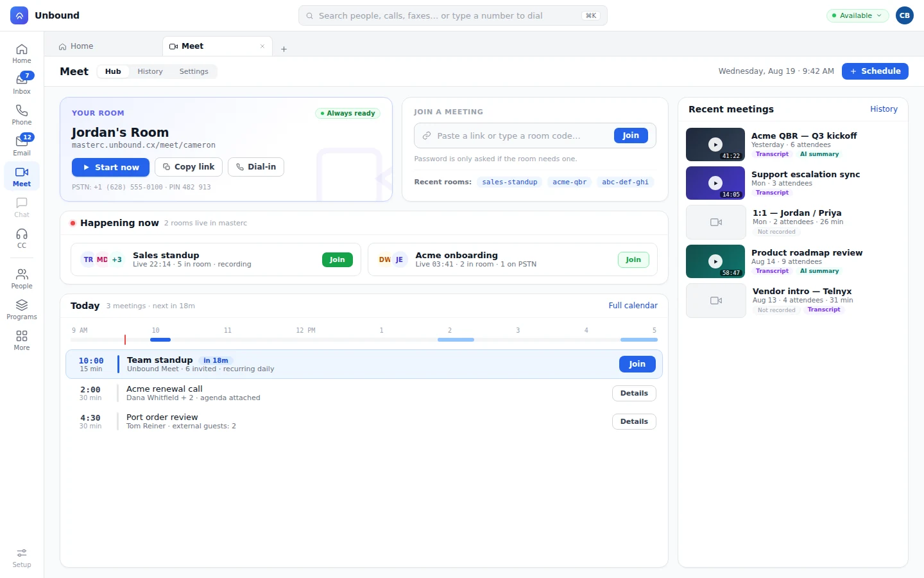The width and height of the screenshot is (924, 578).
Task: Play the Product roadmap review recording
Action: (715, 261)
